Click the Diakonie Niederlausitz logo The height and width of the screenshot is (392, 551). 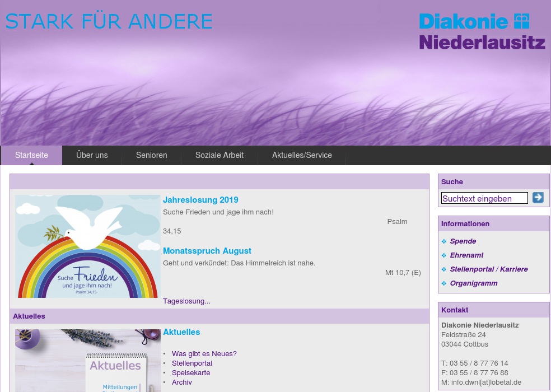pos(482,31)
